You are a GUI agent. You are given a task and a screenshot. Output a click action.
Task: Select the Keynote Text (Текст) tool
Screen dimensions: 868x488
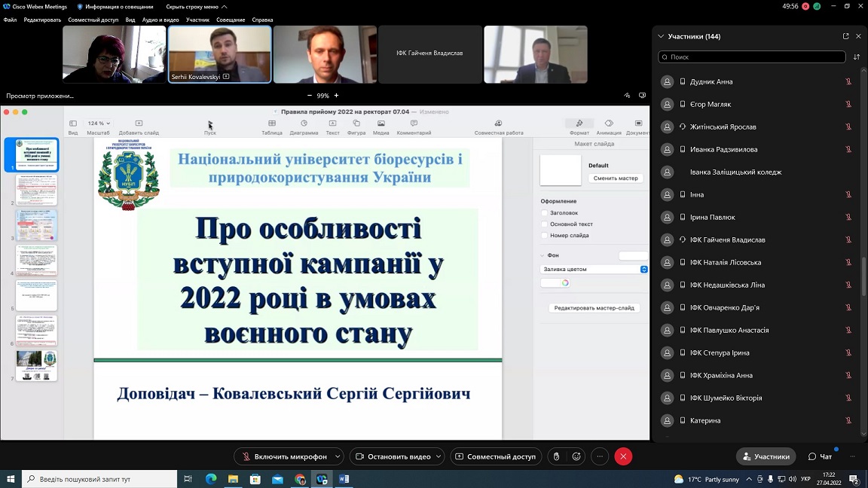tap(332, 124)
